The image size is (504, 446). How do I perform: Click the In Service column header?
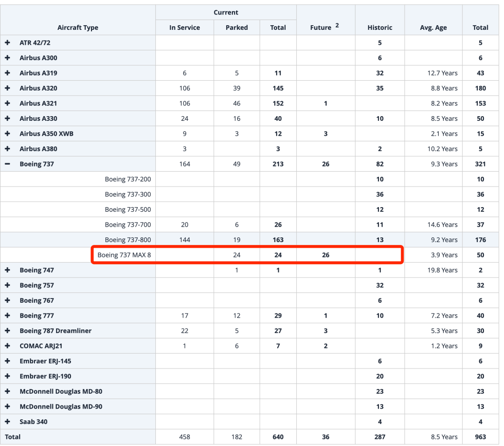coord(184,28)
